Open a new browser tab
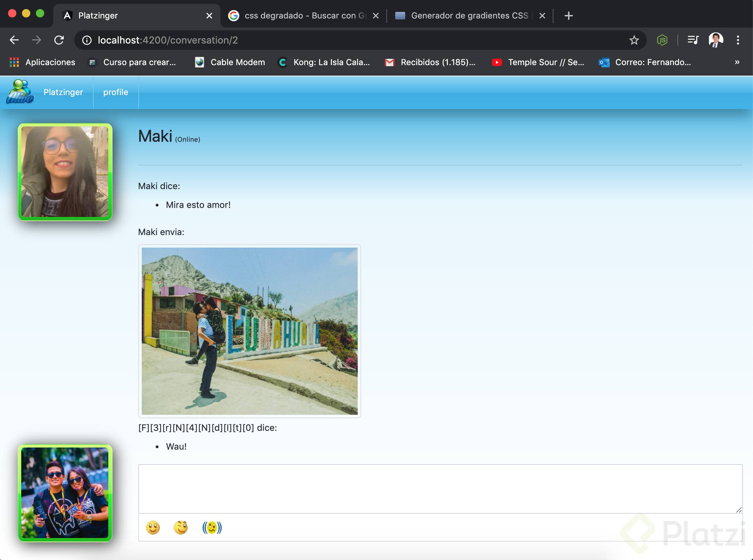 pyautogui.click(x=568, y=16)
